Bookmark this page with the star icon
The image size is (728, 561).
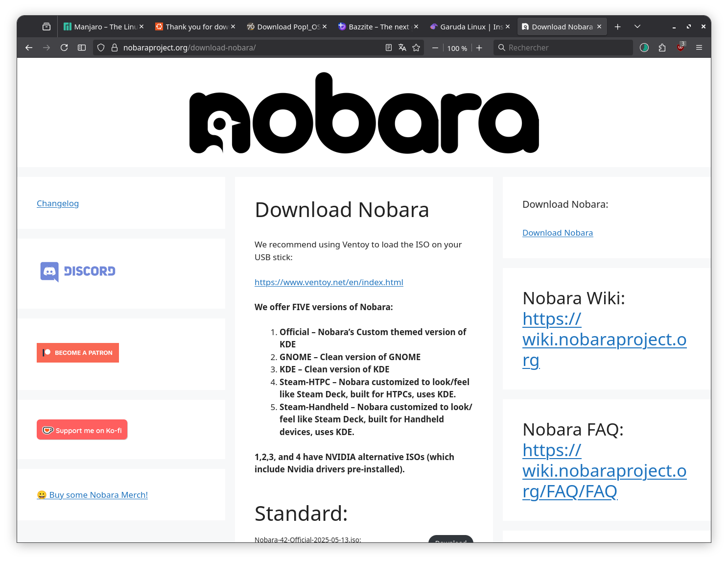click(x=416, y=48)
